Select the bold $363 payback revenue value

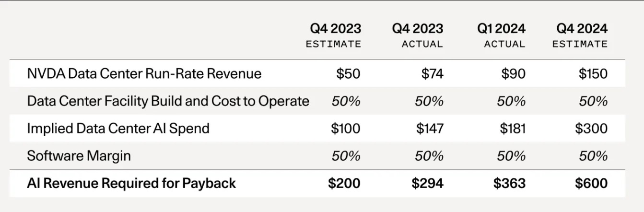tap(509, 183)
